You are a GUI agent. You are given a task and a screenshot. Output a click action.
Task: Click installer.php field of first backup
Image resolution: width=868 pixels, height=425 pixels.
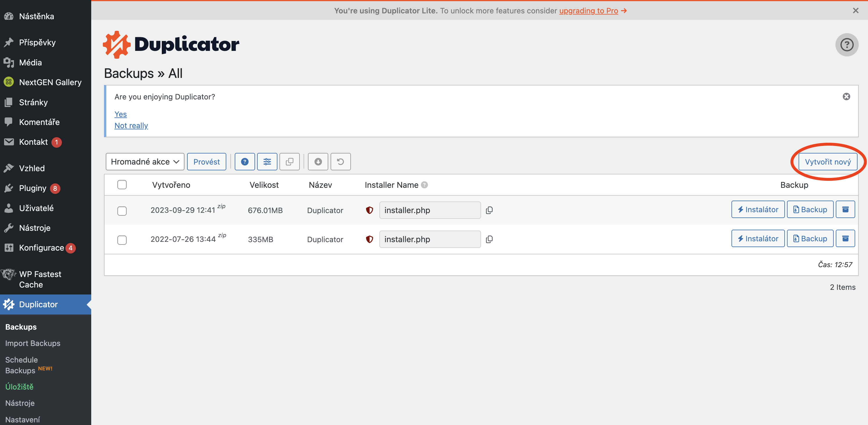(430, 210)
